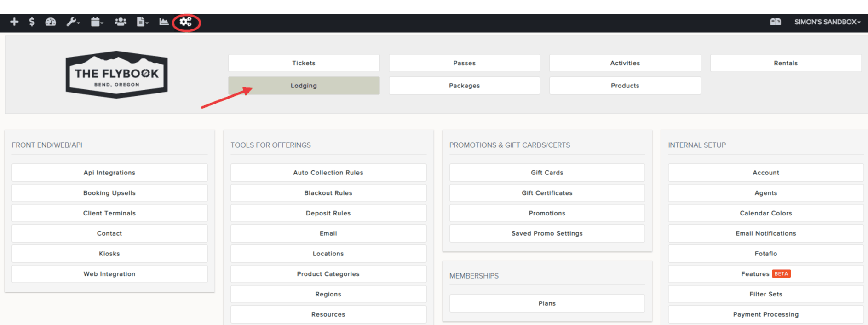Image resolution: width=868 pixels, height=325 pixels.
Task: Open Email under Tools for Offerings
Action: [x=328, y=233]
